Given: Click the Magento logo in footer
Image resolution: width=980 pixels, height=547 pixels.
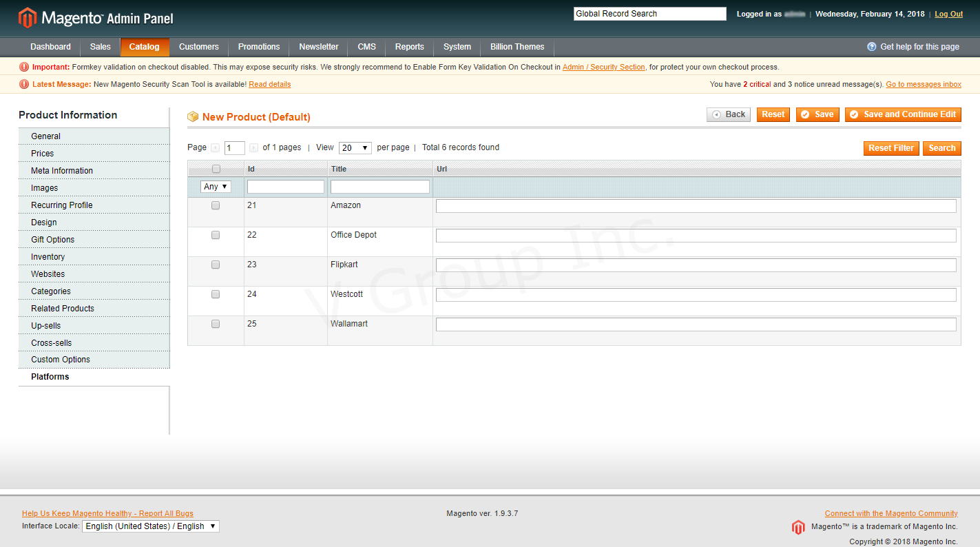Looking at the screenshot, I should click(x=798, y=528).
